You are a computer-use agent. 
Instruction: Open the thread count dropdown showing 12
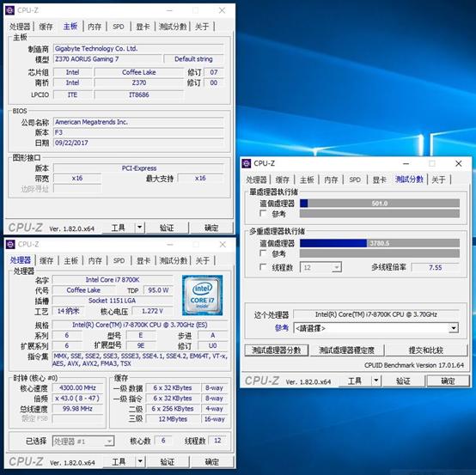pos(320,267)
